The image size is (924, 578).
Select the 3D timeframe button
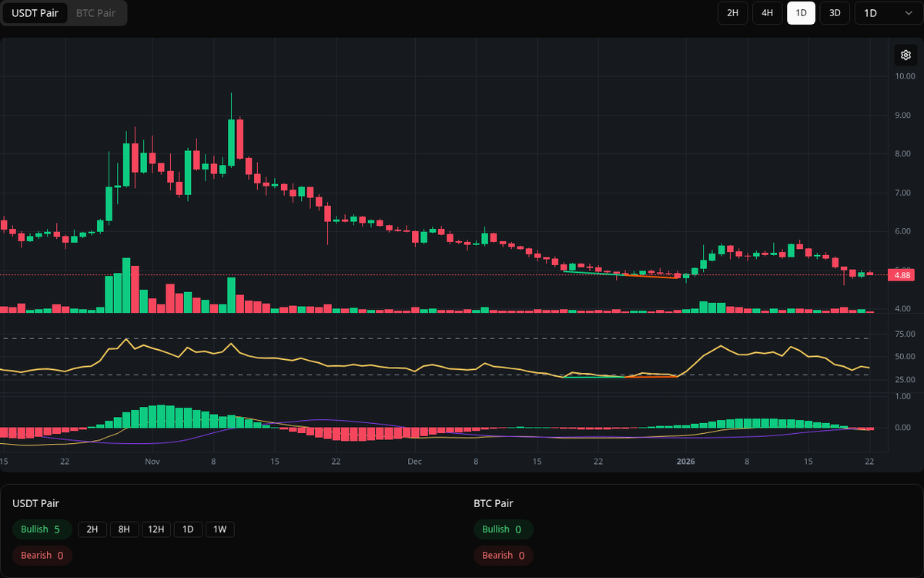click(x=835, y=13)
